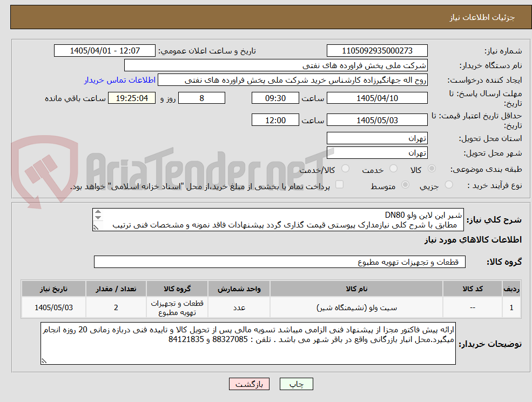
Task: Click the buyer organization name field
Action: pos(276,65)
